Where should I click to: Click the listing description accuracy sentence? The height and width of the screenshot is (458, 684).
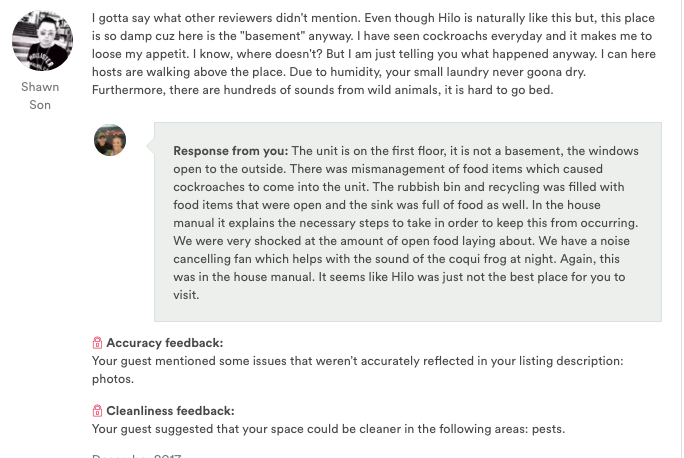[358, 361]
